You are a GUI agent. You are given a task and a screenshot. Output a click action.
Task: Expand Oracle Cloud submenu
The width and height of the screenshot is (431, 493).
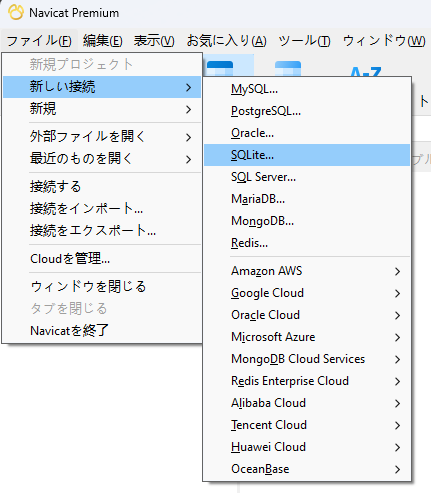307,315
